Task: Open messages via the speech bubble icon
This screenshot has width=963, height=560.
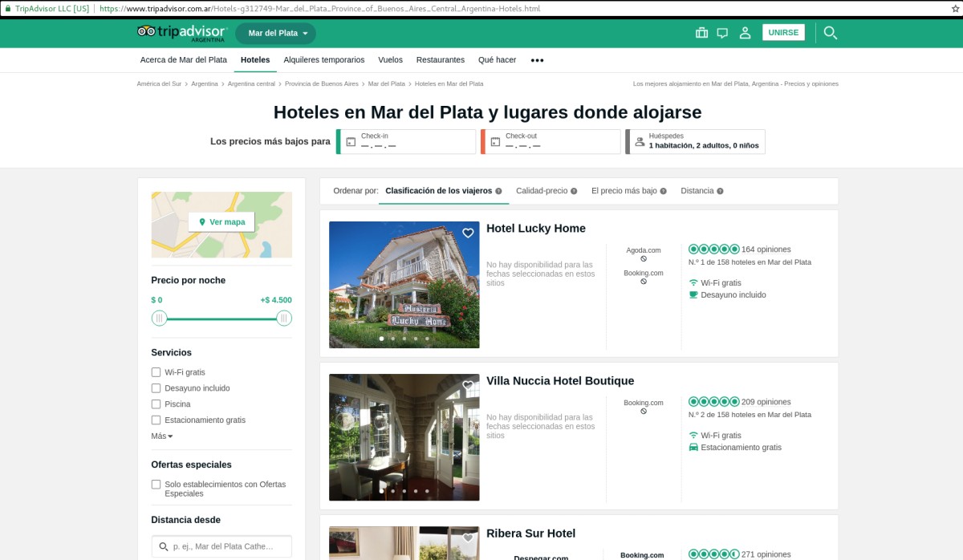Action: [723, 32]
